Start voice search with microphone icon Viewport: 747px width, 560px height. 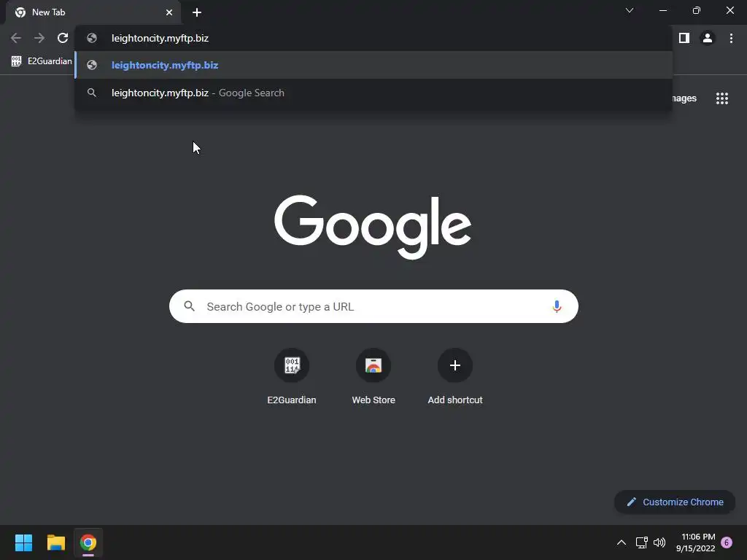coord(557,306)
